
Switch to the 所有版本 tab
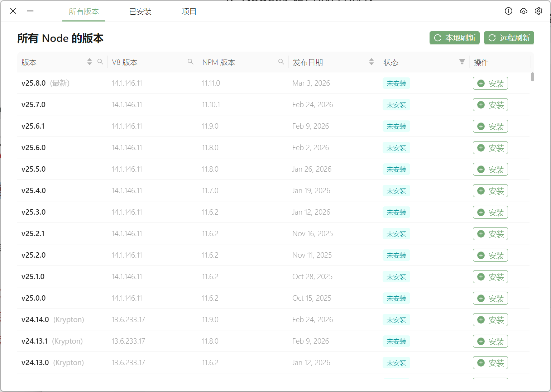click(x=84, y=11)
